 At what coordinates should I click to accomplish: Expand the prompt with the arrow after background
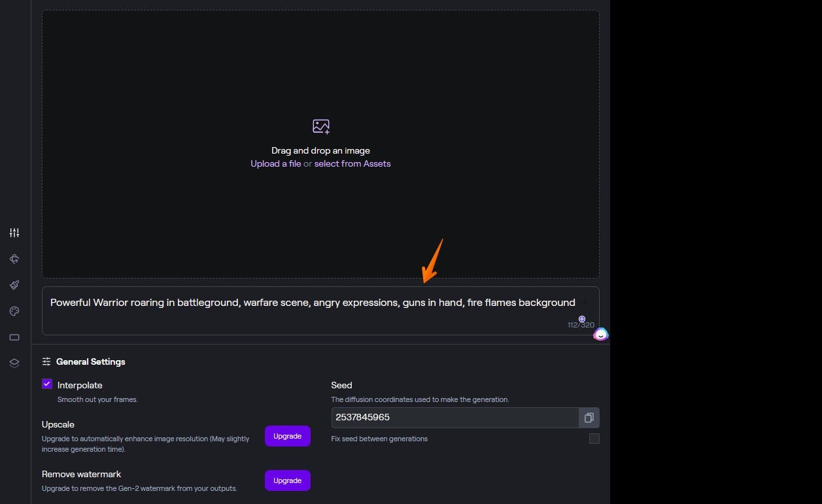click(x=584, y=302)
